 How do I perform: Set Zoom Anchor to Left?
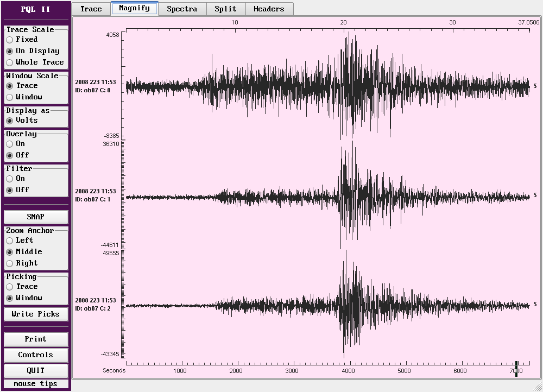click(10, 241)
